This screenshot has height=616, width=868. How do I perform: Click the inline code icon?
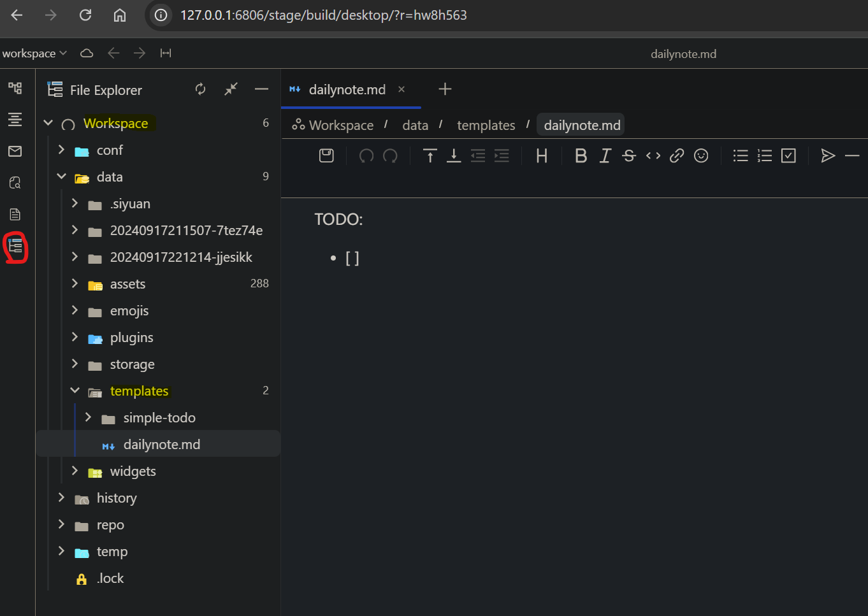(653, 156)
